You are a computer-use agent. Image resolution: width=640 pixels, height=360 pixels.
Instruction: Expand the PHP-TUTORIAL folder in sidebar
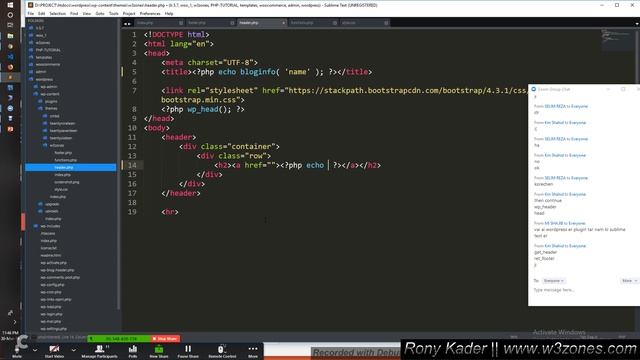(x=45, y=50)
